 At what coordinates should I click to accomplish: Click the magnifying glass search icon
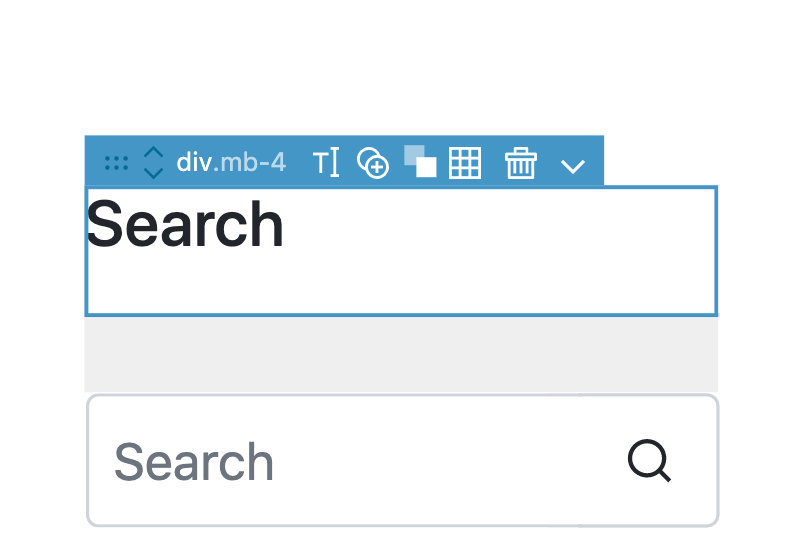649,461
